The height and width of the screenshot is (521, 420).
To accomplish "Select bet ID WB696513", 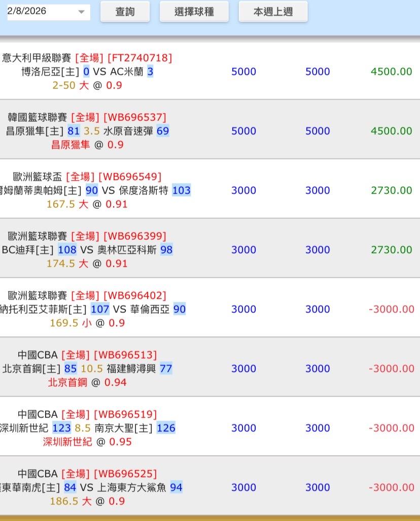I will point(125,355).
